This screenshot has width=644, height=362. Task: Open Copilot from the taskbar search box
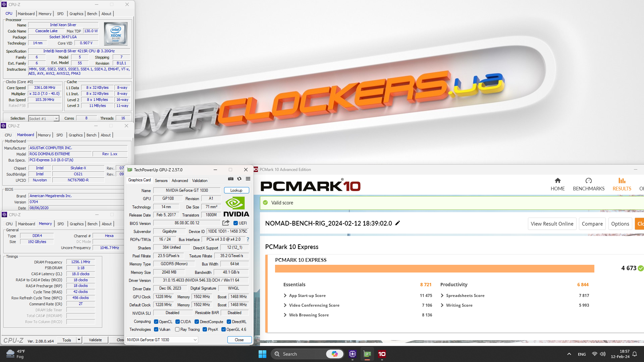click(334, 354)
